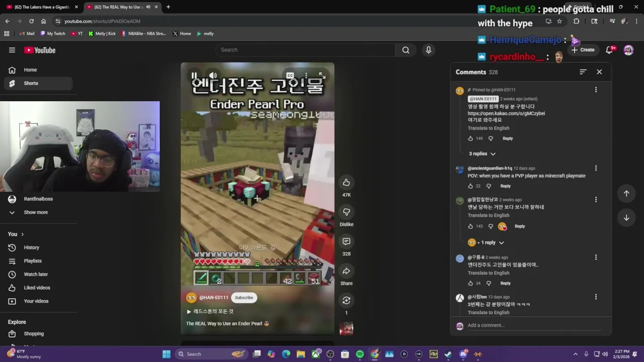Expand 1 reply under 145-like comment
644x362 pixels.
tap(486, 242)
